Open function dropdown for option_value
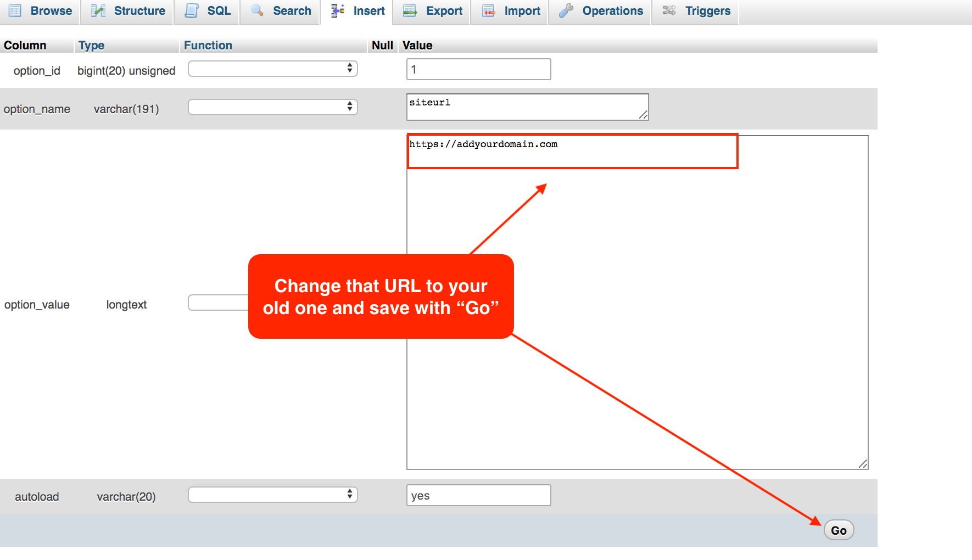This screenshot has height=560, width=972. tap(218, 303)
